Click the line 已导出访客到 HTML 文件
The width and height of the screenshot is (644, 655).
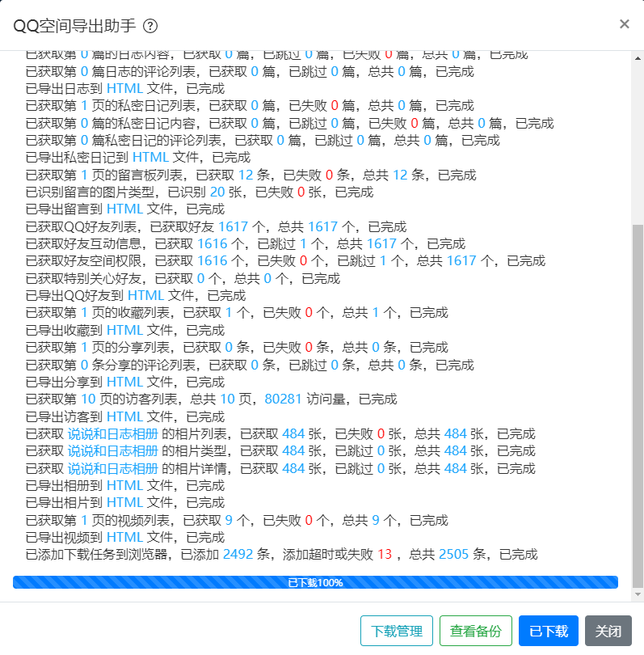coord(125,417)
